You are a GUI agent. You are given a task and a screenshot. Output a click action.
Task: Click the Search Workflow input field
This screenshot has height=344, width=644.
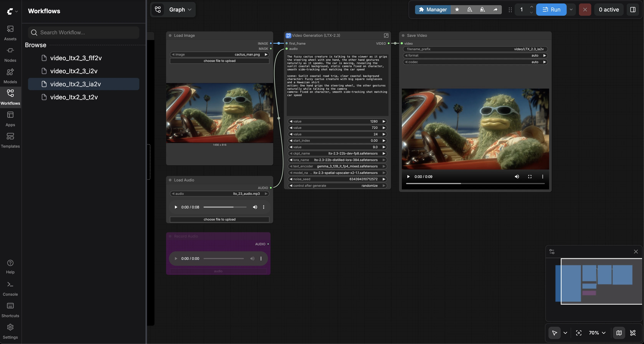(x=84, y=32)
